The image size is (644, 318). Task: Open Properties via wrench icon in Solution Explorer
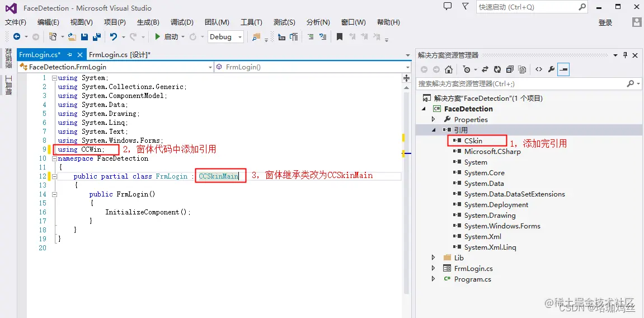[x=551, y=69]
